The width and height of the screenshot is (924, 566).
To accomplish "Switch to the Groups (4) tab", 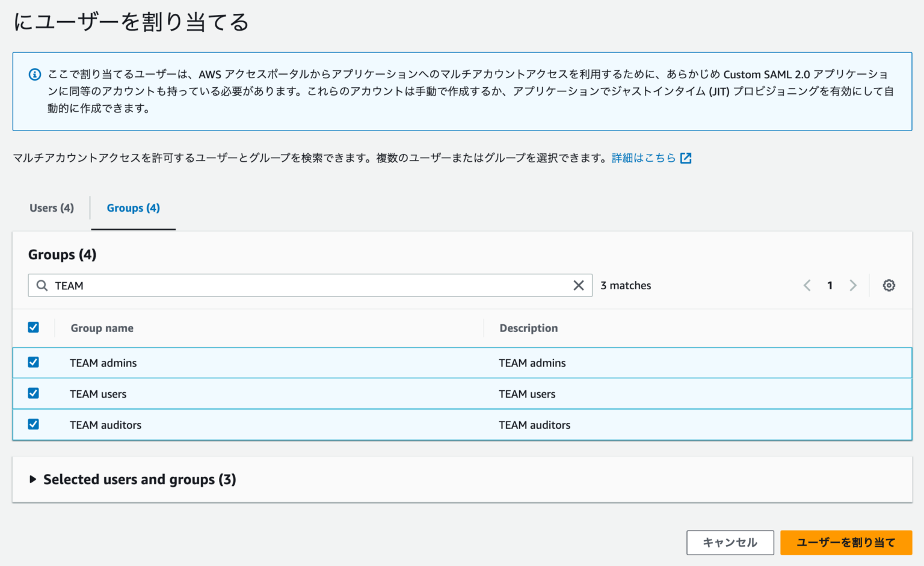I will click(133, 208).
